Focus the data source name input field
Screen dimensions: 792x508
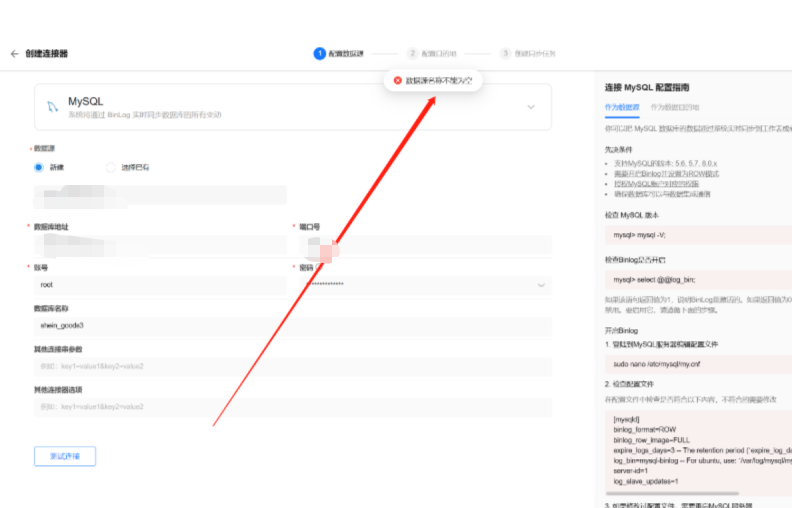pyautogui.click(x=160, y=195)
